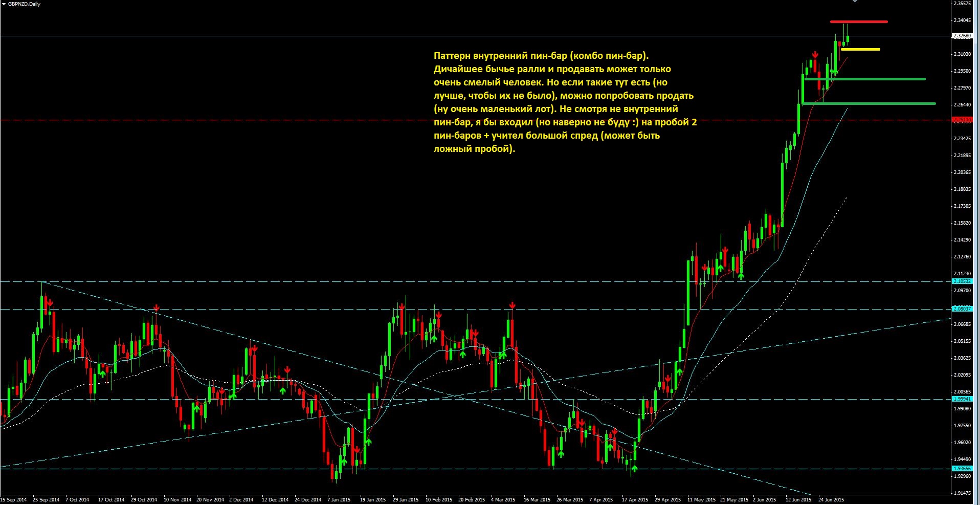Image resolution: width=980 pixels, height=505 pixels.
Task: Click the current price label 2.32680
Action: pos(962,36)
